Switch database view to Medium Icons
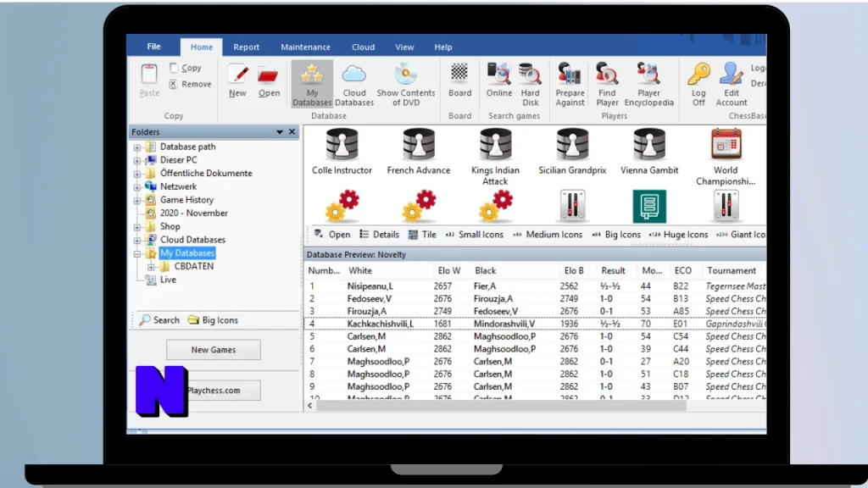The width and height of the screenshot is (868, 488). click(x=548, y=235)
